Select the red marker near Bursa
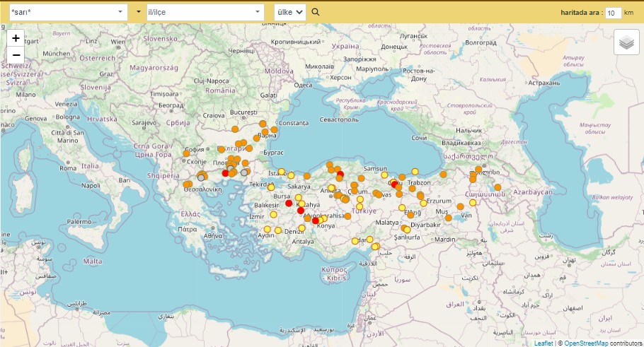 pos(289,203)
